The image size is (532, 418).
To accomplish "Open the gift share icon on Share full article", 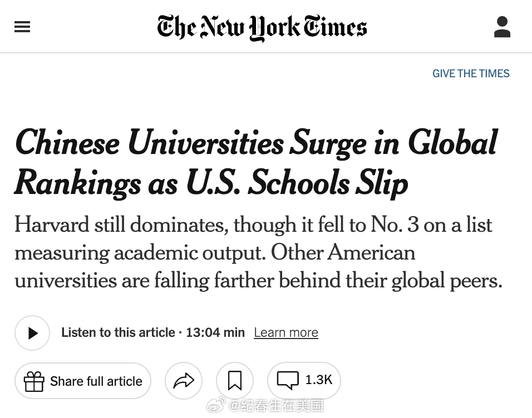I will coord(35,381).
